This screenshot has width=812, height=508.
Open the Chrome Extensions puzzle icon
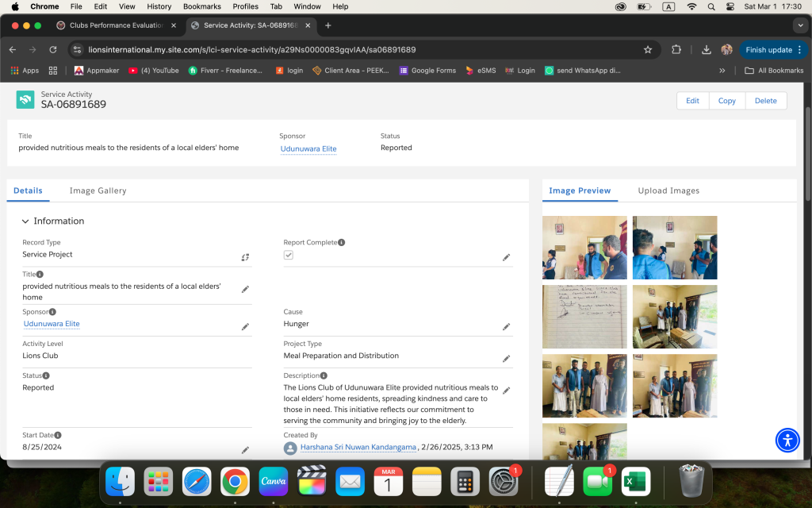coord(676,50)
